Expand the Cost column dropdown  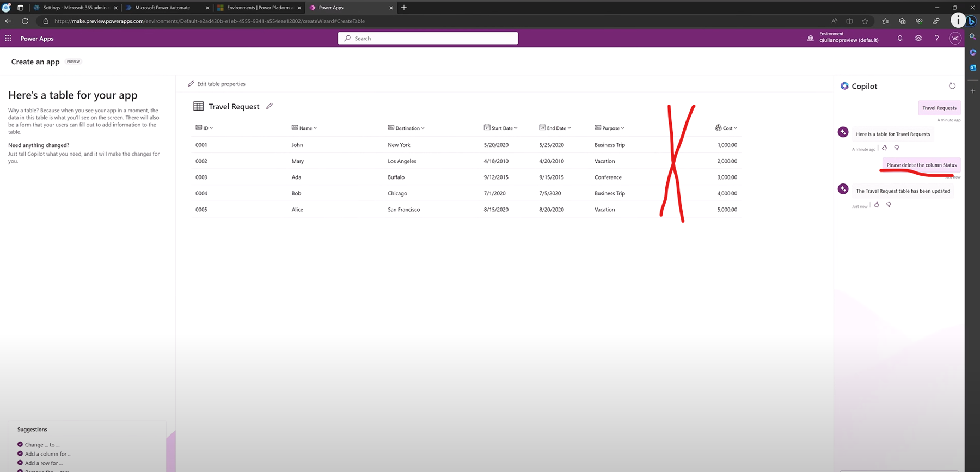coord(727,128)
